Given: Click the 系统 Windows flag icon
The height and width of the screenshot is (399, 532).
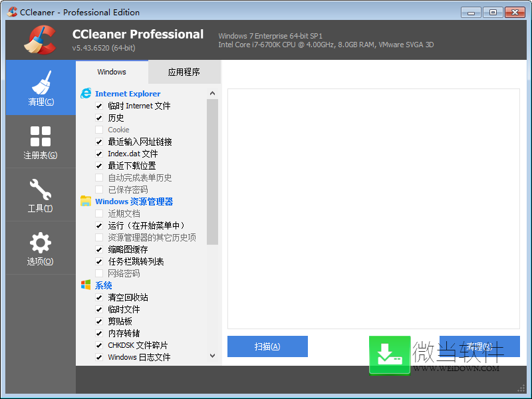Looking at the screenshot, I should point(86,285).
